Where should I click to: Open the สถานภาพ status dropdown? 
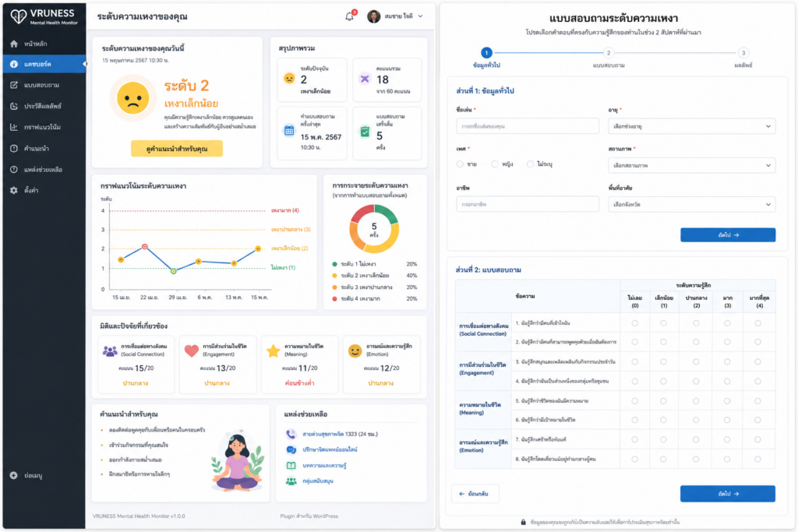pos(692,165)
